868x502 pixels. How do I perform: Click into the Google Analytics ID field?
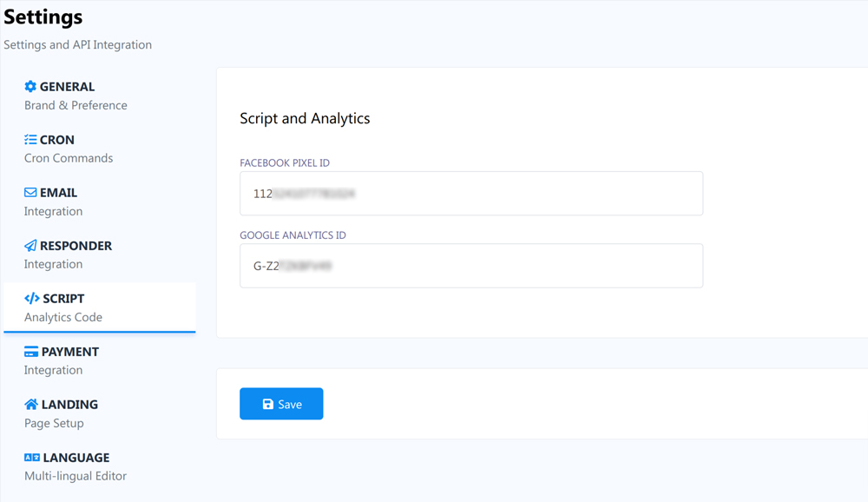[470, 266]
